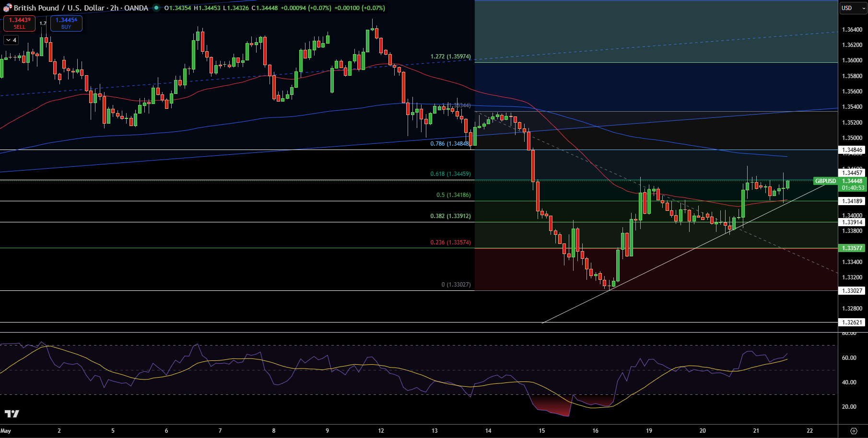Click the BUY 1.34456 button

click(66, 23)
